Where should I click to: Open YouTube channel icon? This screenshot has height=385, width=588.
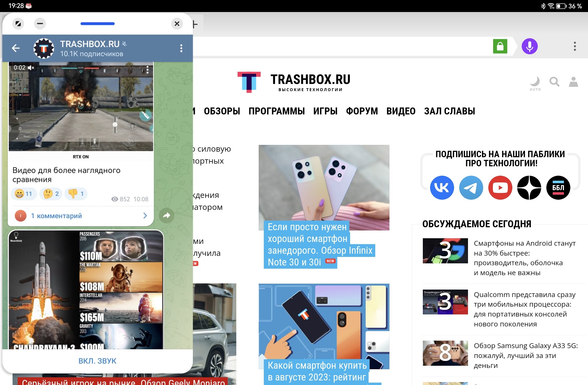[500, 188]
